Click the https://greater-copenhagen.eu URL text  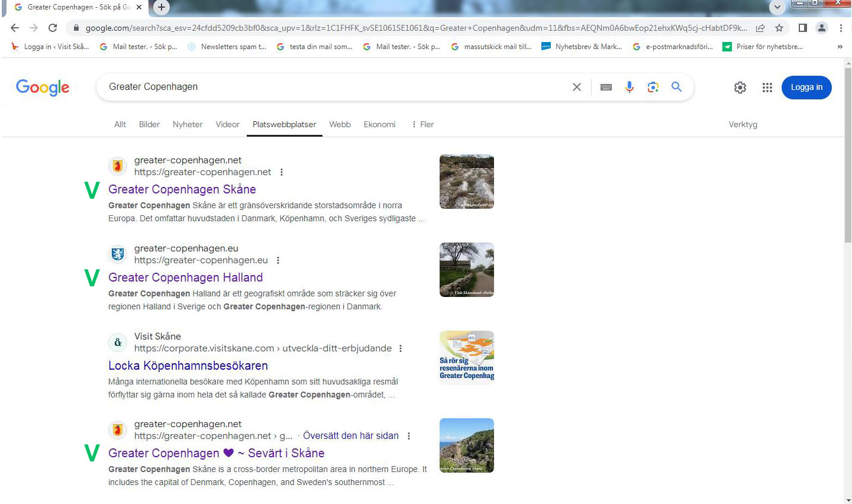pos(201,260)
